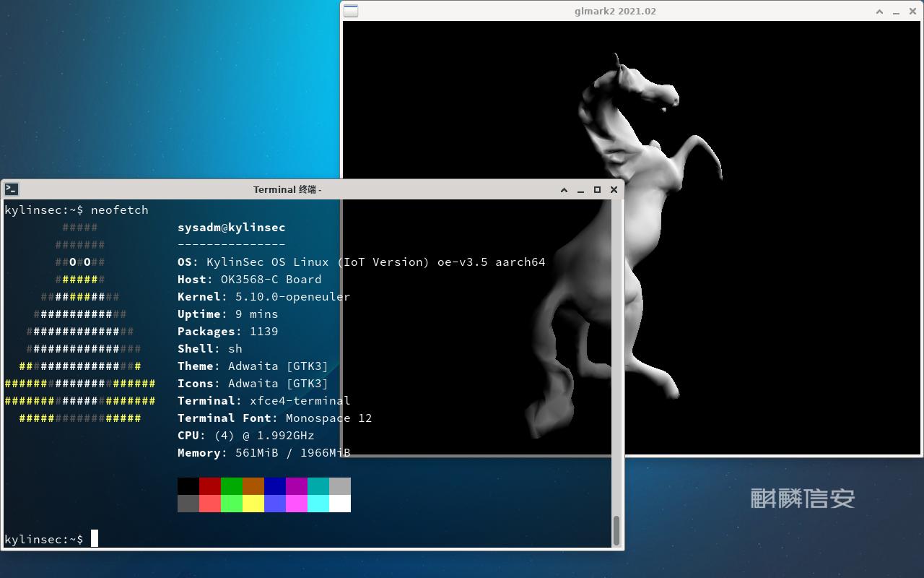924x578 pixels.
Task: Click at the terminal prompt cursor
Action: 95,539
